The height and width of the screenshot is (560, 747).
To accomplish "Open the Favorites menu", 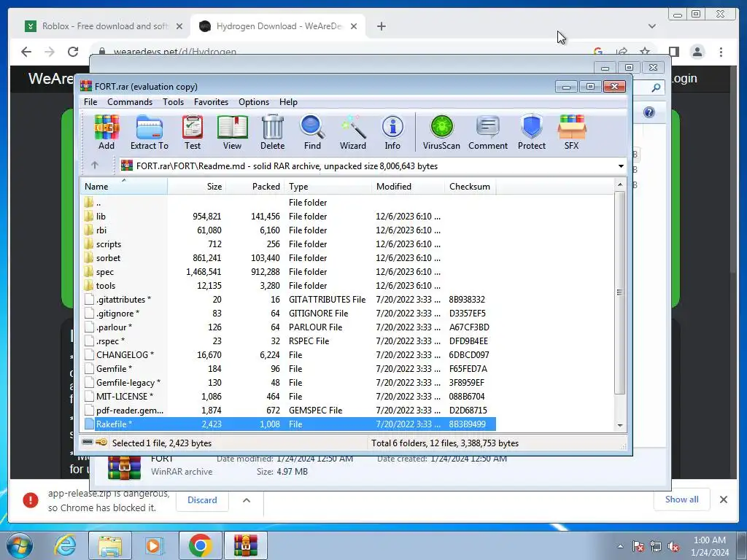I will click(x=211, y=102).
